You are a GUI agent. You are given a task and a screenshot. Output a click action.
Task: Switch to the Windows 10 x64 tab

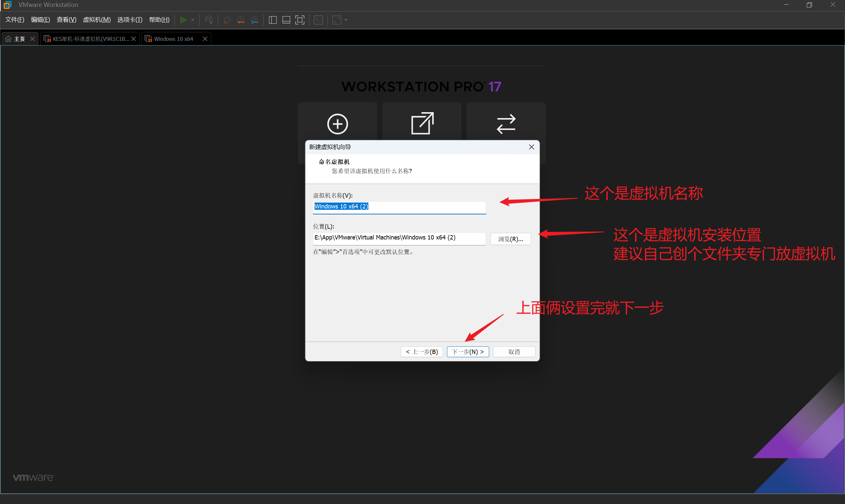[x=173, y=39]
